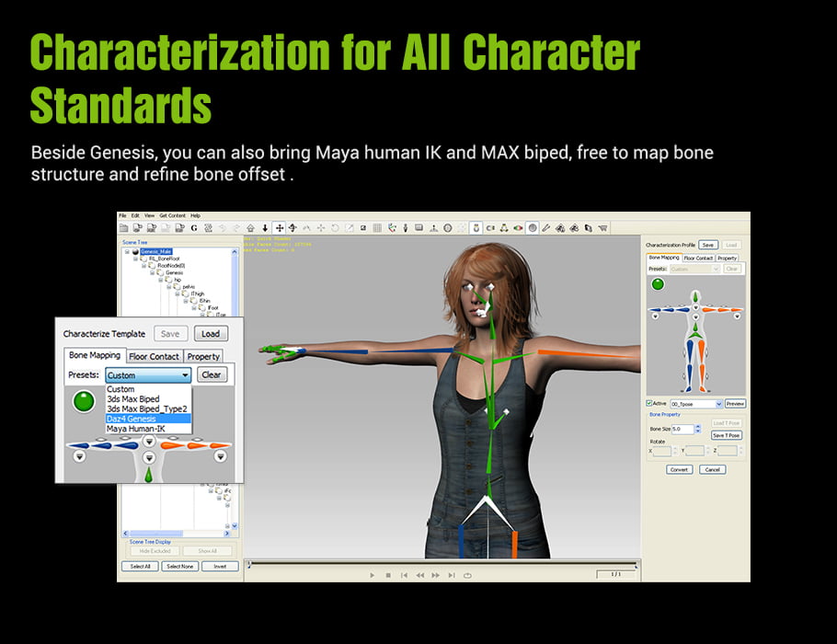Click the down-arrow align-to-ground toolbar icon
837x644 pixels.
(265, 228)
